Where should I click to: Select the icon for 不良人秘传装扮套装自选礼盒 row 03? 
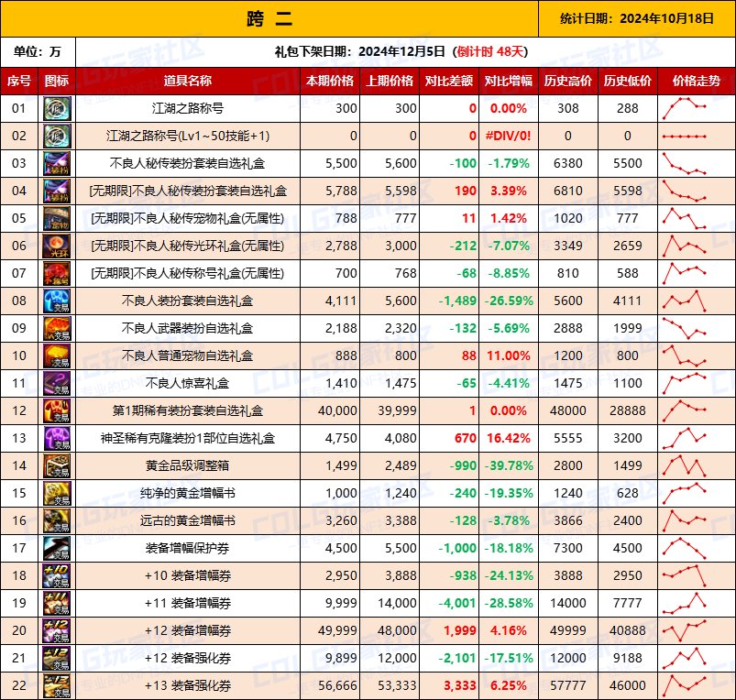tap(57, 164)
